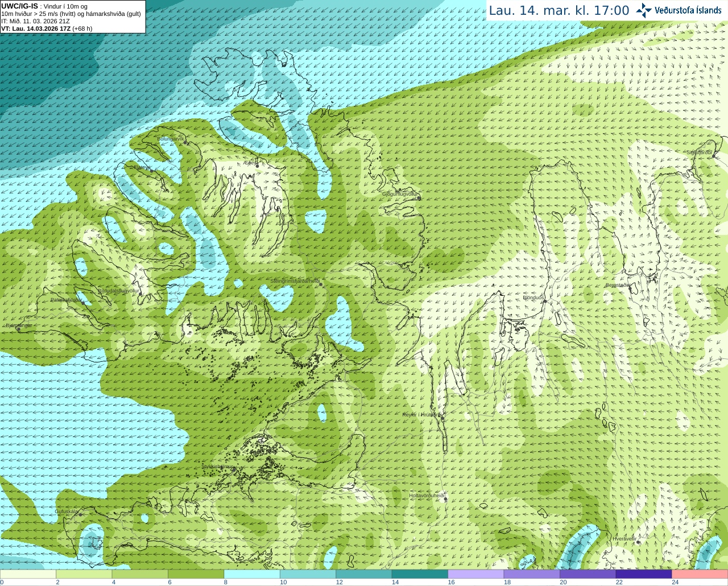Screen dimensions: 728x586
Task: Click the Bjargtangar station marker
Action: [19, 329]
